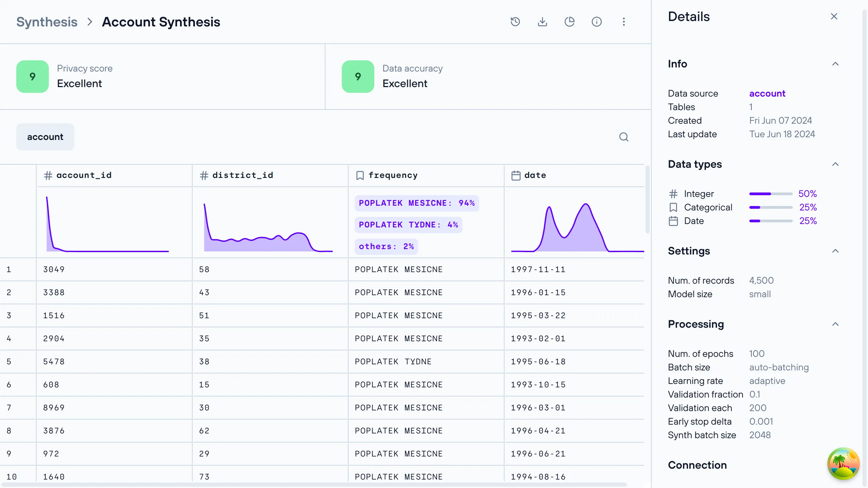868x488 pixels.
Task: Click the Account Synthesis page title
Action: pos(161,22)
